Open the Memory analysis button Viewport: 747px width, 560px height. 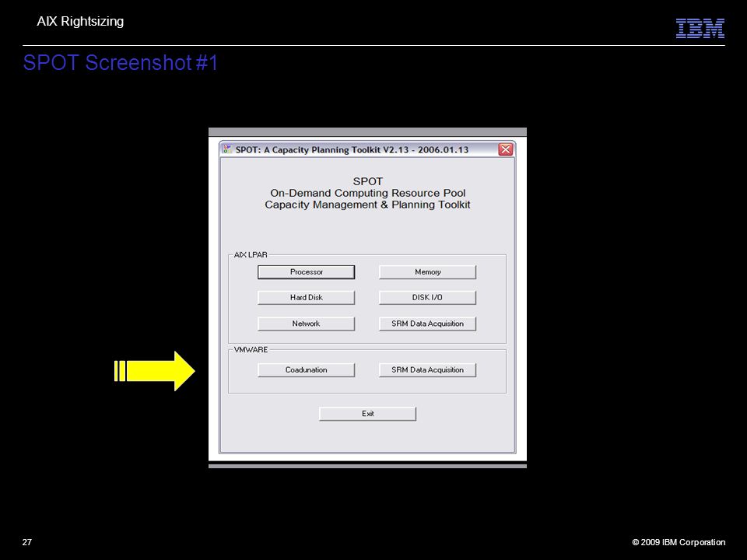tap(427, 272)
